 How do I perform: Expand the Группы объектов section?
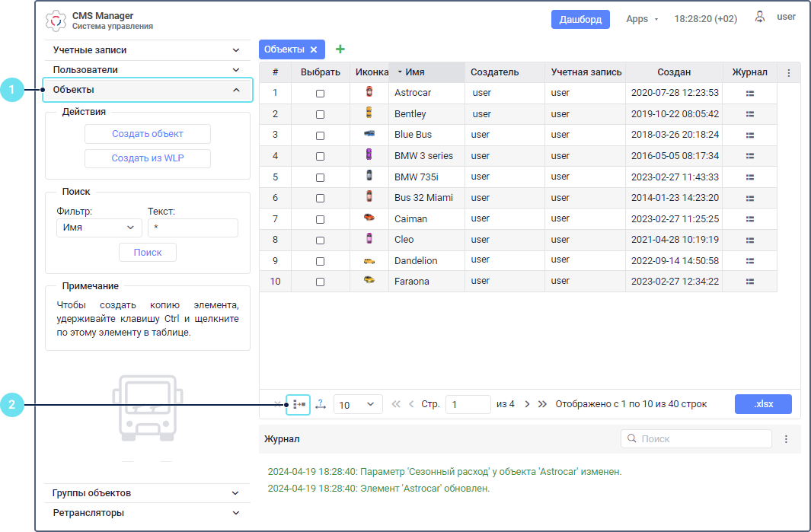146,493
